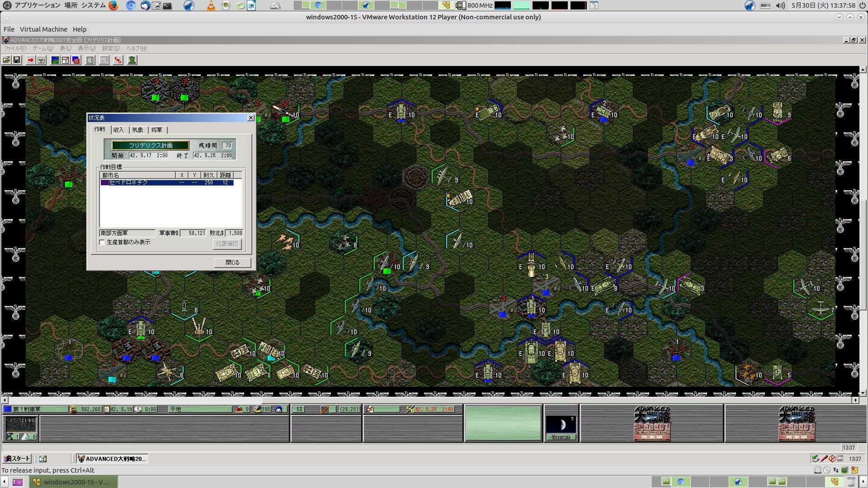Switch to the 作戦 tab
The width and height of the screenshot is (868, 488).
point(100,129)
